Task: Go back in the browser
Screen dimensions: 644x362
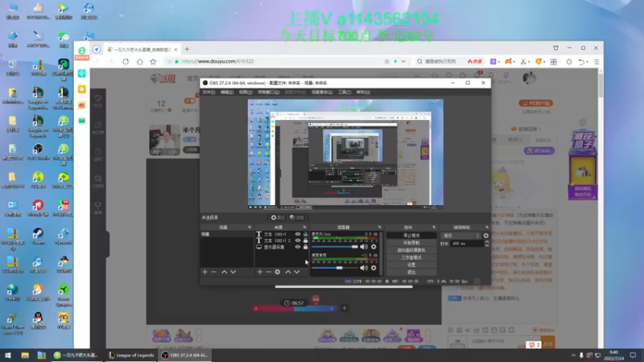Action: coord(97,62)
